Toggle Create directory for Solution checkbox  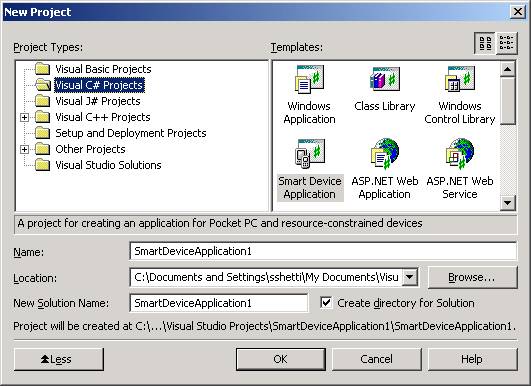point(326,303)
